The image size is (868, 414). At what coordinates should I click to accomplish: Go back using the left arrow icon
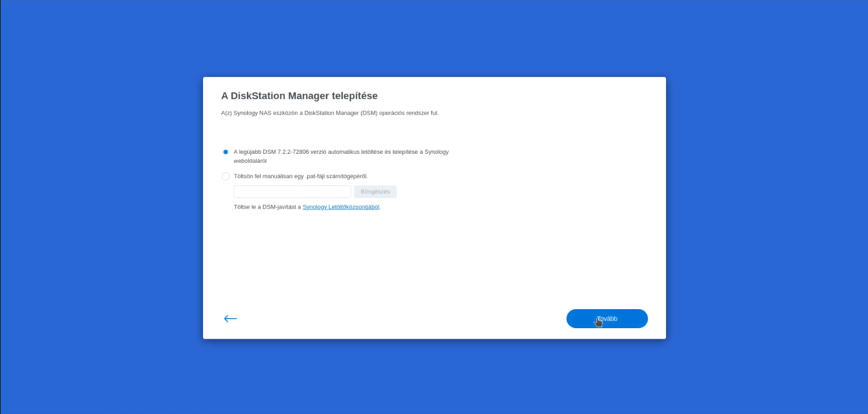pyautogui.click(x=230, y=319)
